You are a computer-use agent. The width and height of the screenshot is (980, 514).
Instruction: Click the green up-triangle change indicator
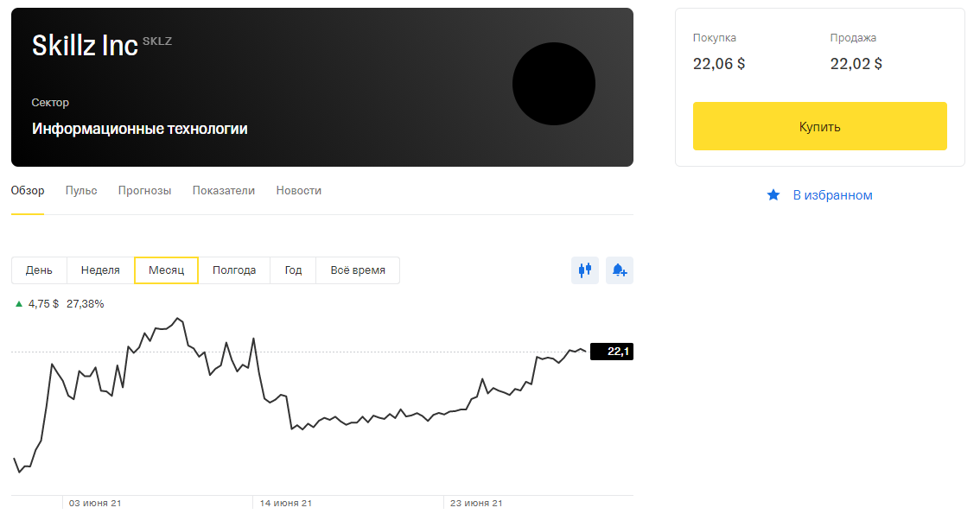tap(19, 304)
